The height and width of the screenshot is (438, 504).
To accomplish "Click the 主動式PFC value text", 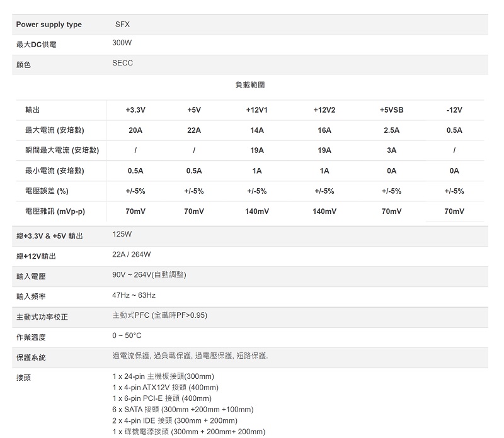I will 160,315.
